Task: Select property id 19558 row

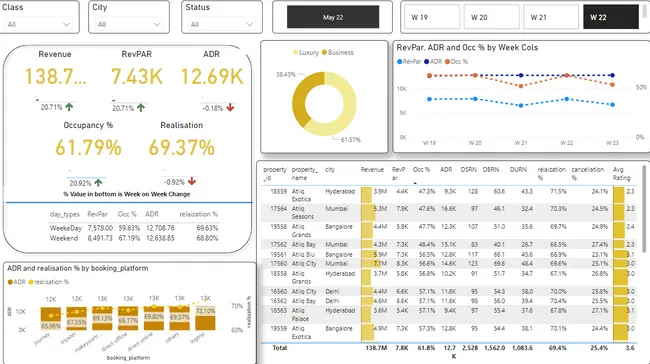Action: (x=449, y=231)
